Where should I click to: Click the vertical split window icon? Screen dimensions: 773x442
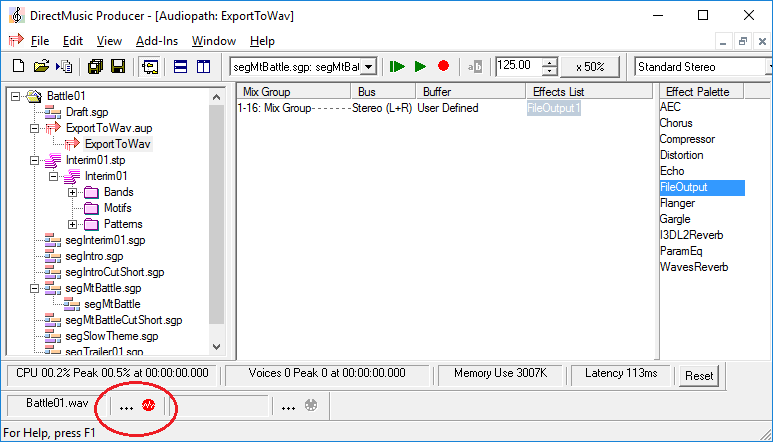[203, 66]
